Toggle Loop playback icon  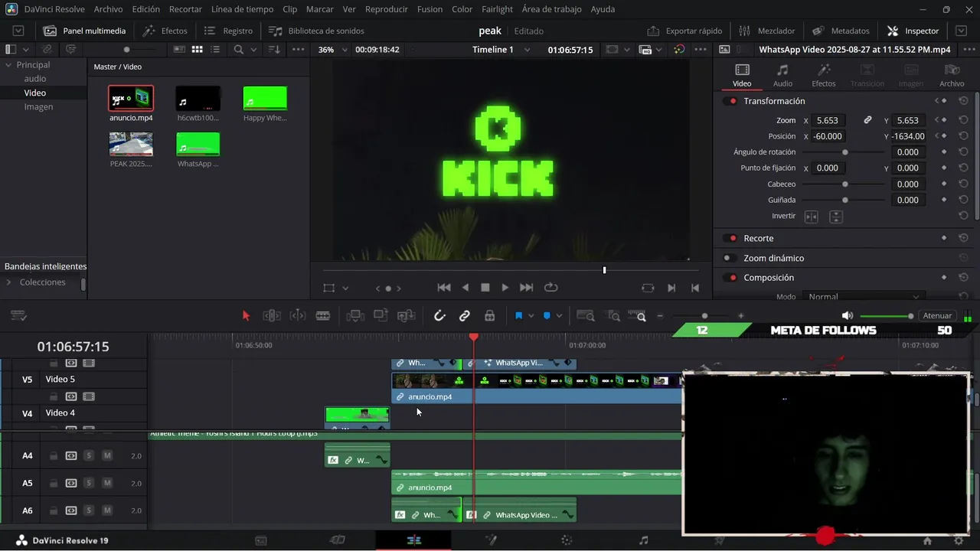550,288
